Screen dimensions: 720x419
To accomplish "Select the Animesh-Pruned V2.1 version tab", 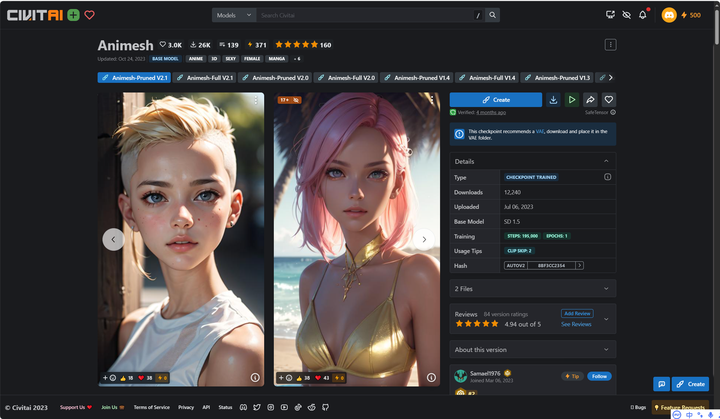I will coord(134,78).
